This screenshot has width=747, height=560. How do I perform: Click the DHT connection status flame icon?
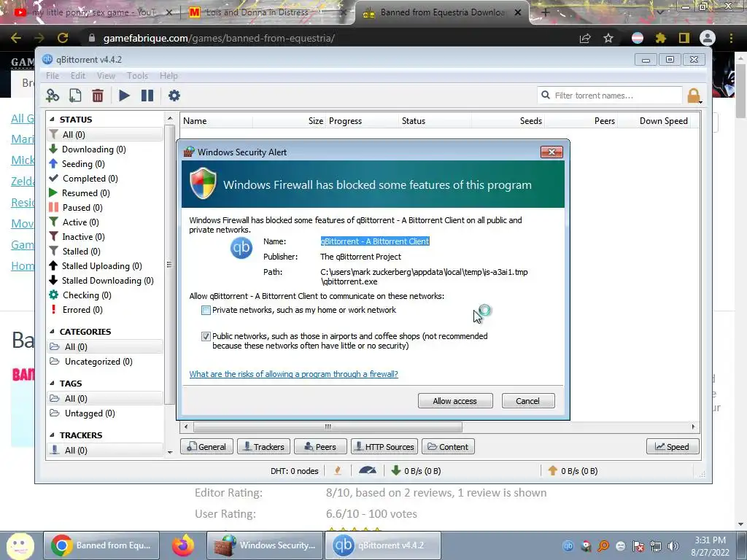(x=338, y=470)
